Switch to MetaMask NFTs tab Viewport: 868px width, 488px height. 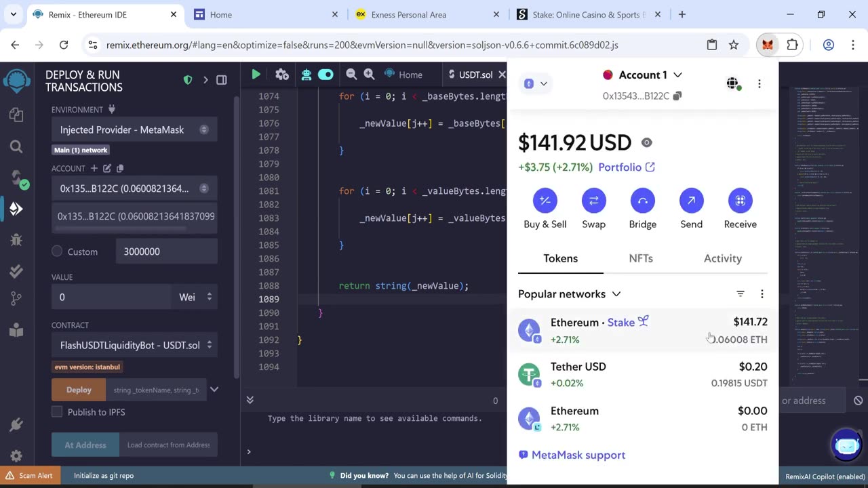click(x=641, y=258)
